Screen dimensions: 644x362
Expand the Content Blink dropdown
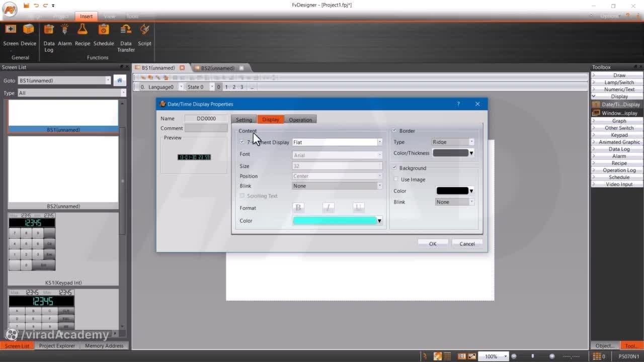(337, 186)
